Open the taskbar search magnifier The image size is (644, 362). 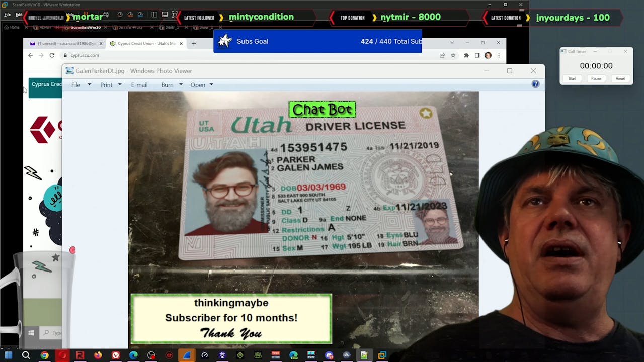[x=26, y=355]
